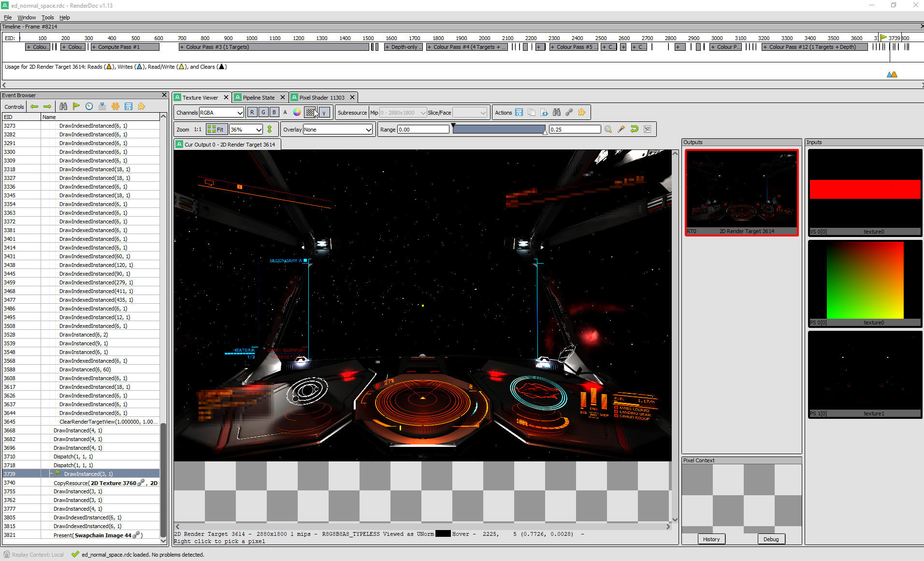
Task: Open the Channels RGBA dropdown
Action: (221, 112)
